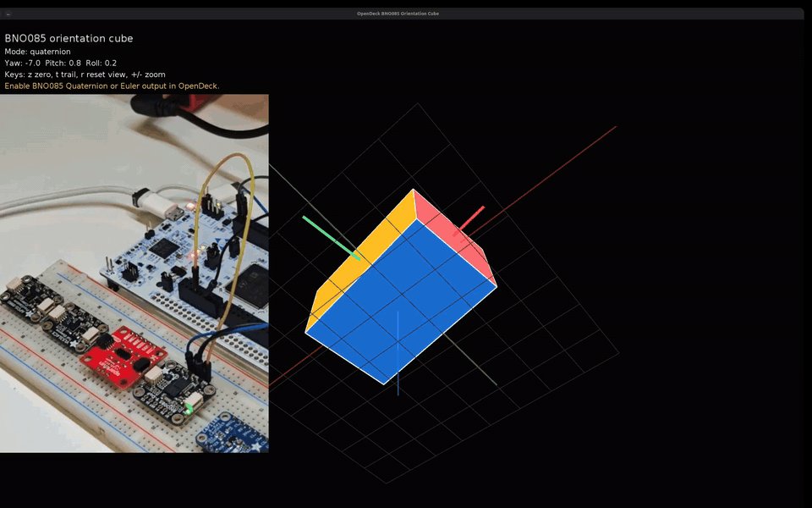Click the blue face of the orientation cube
This screenshot has width=812, height=508.
click(401, 301)
